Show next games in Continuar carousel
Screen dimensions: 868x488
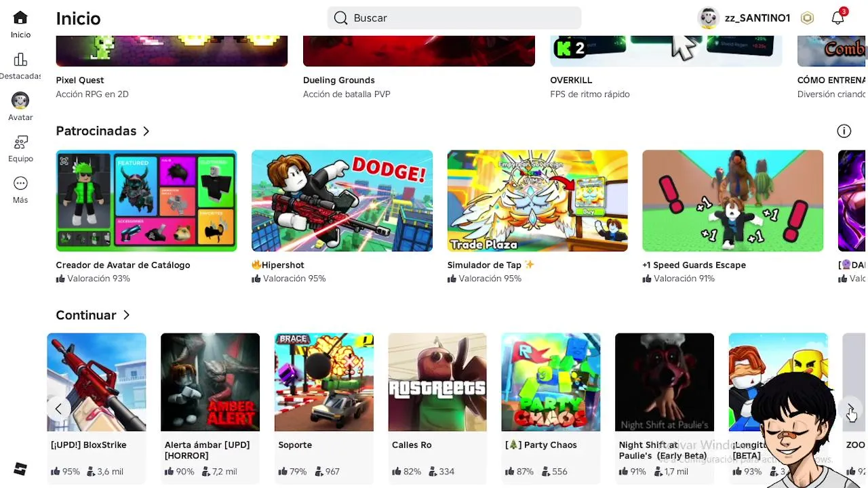coord(850,409)
